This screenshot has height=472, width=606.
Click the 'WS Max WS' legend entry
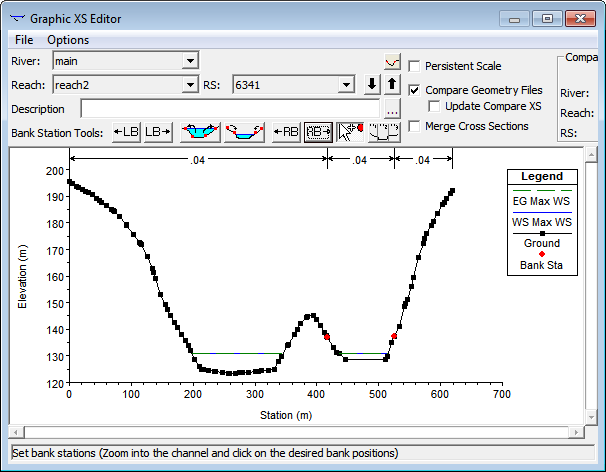541,222
